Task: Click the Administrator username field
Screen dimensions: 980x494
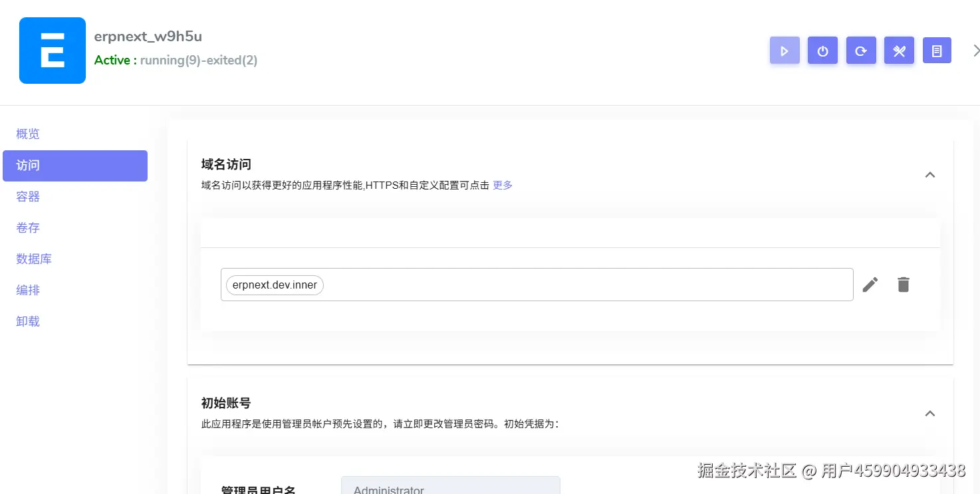Action: 451,485
